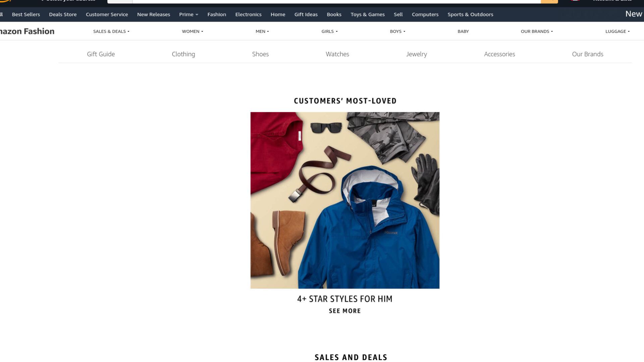Open the Girls dropdown menu
644x362 pixels.
(x=329, y=31)
